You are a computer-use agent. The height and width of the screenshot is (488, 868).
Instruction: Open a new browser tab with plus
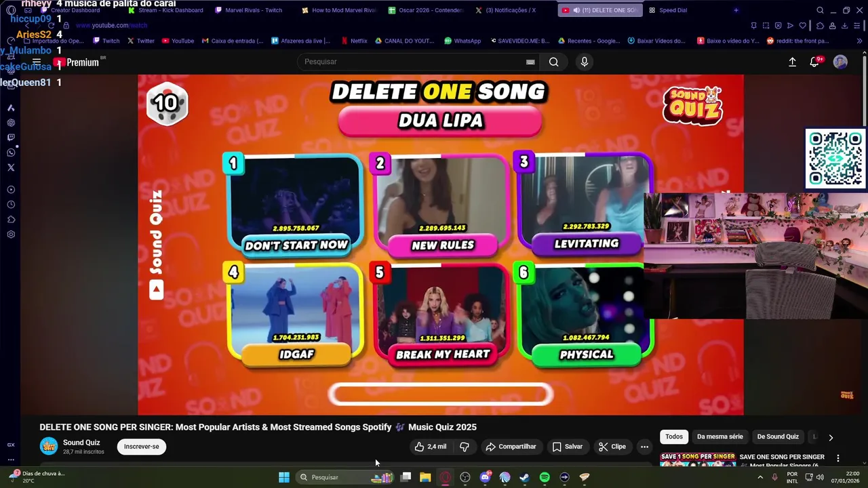[x=736, y=10]
